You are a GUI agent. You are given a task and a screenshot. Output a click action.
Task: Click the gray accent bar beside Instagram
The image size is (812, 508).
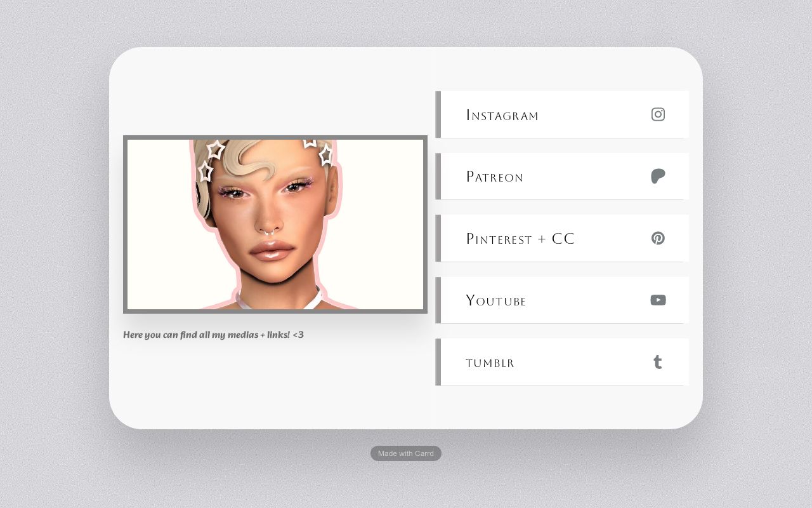click(438, 114)
